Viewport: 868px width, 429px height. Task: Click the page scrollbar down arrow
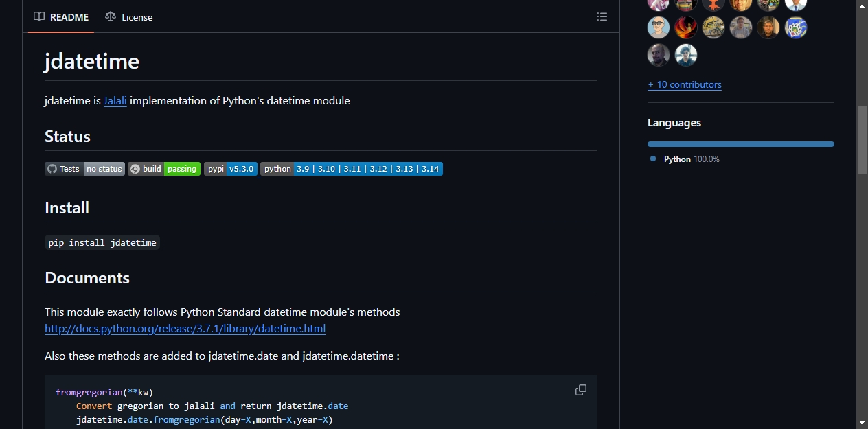(862, 423)
